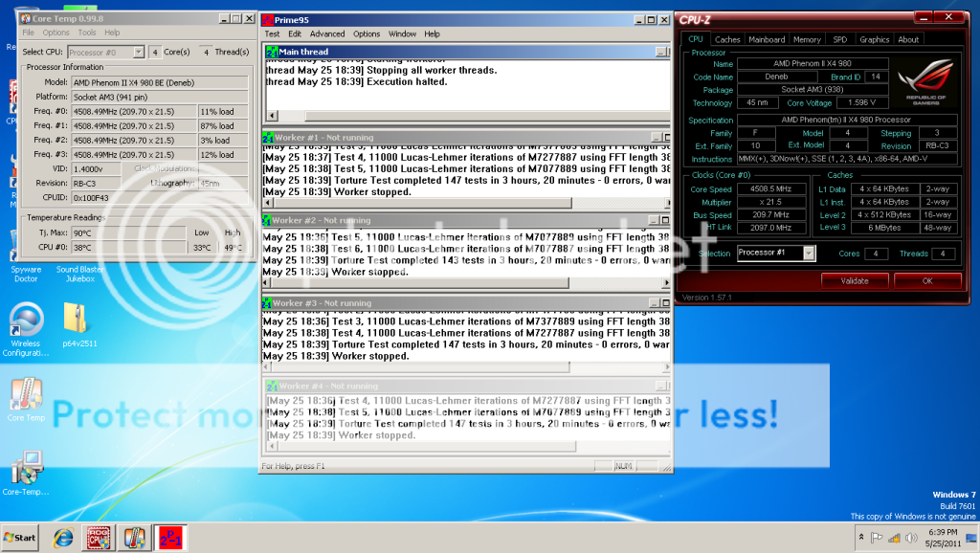Click the Main thread window icon in Prime95
Viewport: 980px width, 553px height.
tap(272, 52)
